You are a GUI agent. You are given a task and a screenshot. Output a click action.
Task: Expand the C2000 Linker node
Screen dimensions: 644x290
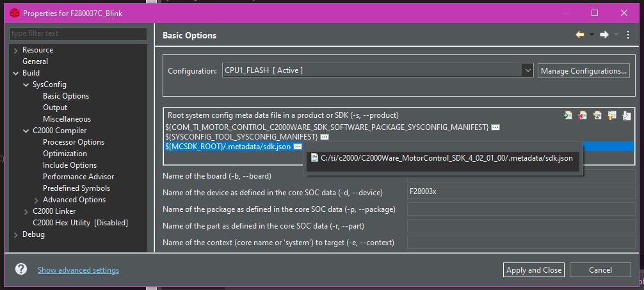pos(26,211)
